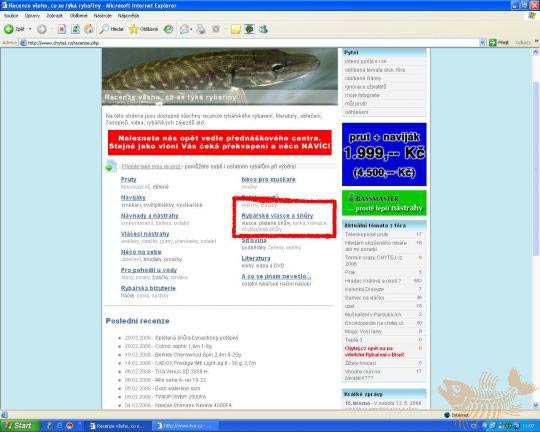Open the Rybářská bižuterie link

tap(148, 288)
